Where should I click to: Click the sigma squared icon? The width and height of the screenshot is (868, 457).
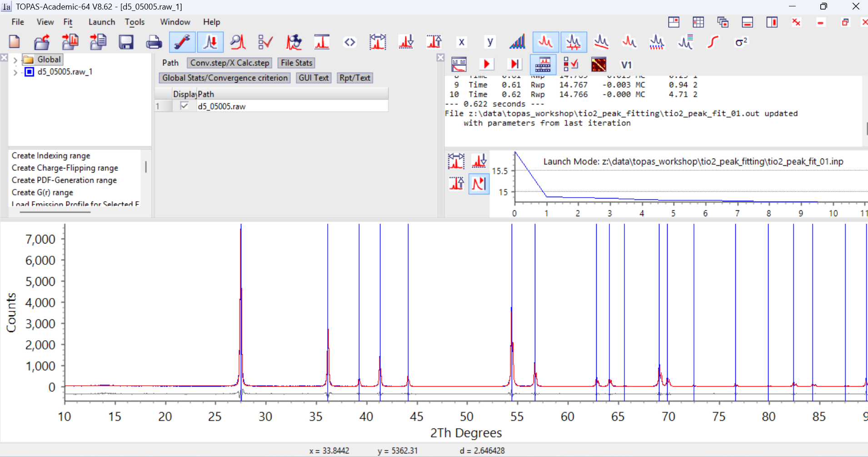(741, 42)
